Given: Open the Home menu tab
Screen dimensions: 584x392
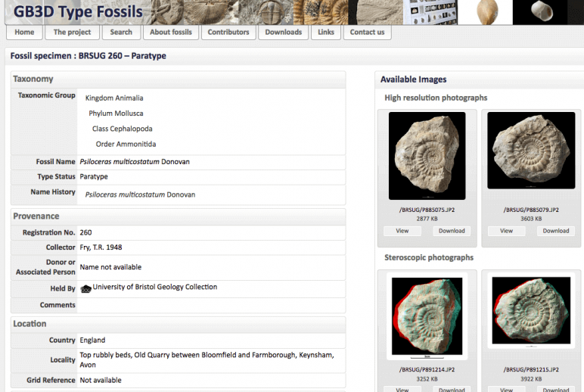Looking at the screenshot, I should (24, 32).
